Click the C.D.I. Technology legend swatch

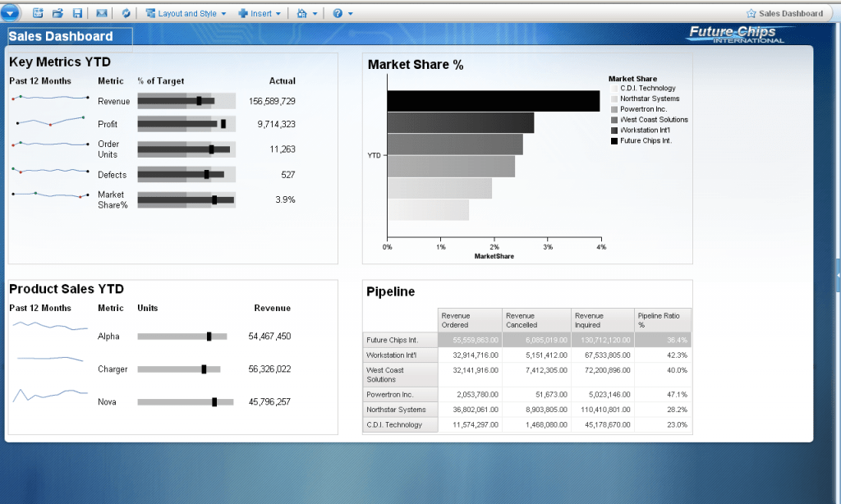click(614, 89)
